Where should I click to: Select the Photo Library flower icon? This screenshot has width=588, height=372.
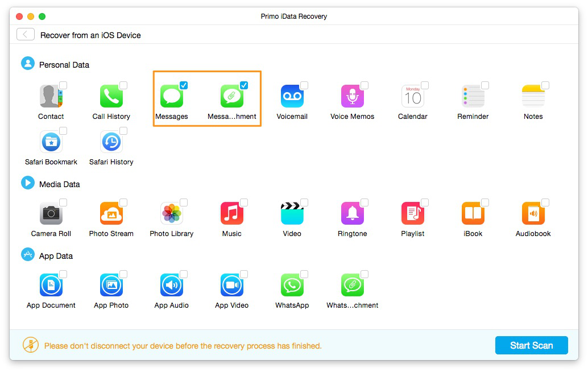172,213
